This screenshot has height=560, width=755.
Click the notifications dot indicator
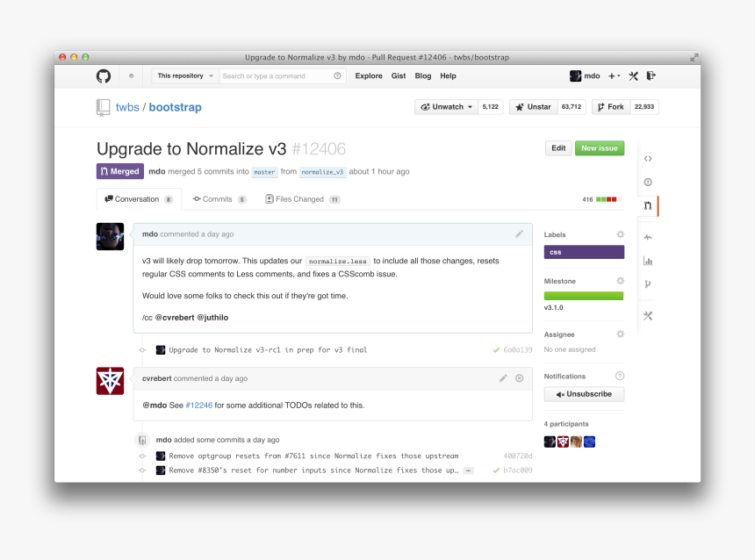tap(132, 76)
